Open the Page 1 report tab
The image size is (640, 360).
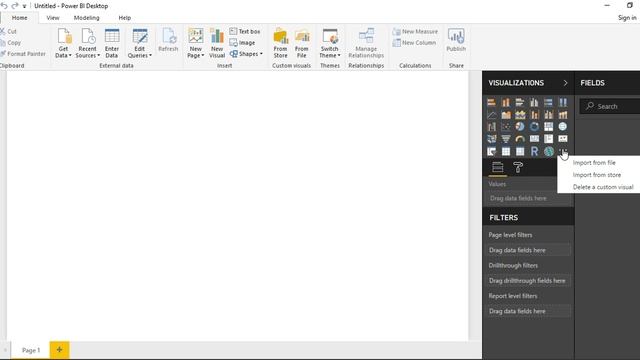tap(31, 350)
